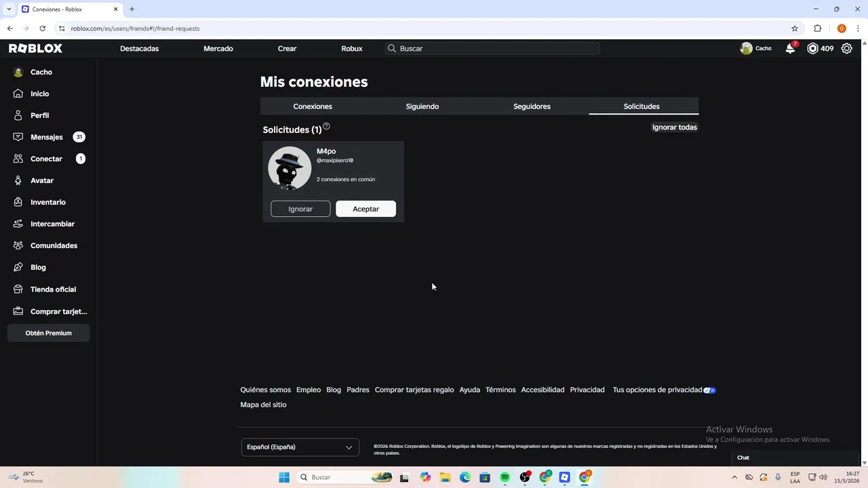This screenshot has height=488, width=868.
Task: Go back in browser history
Action: pyautogui.click(x=9, y=28)
